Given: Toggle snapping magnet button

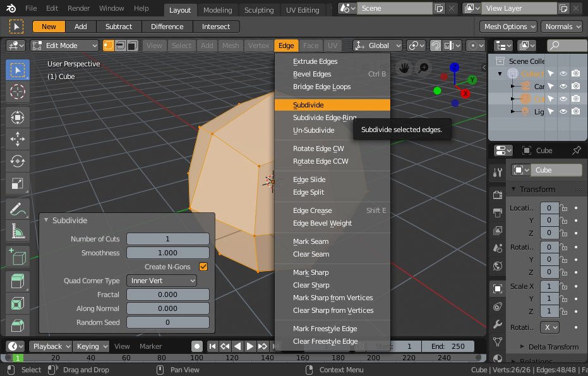Looking at the screenshot, I should pyautogui.click(x=435, y=45).
